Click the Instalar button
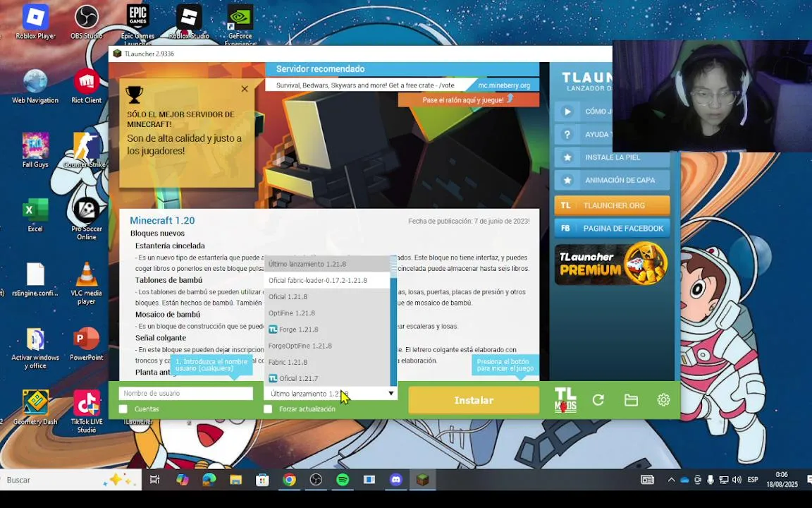 (474, 400)
